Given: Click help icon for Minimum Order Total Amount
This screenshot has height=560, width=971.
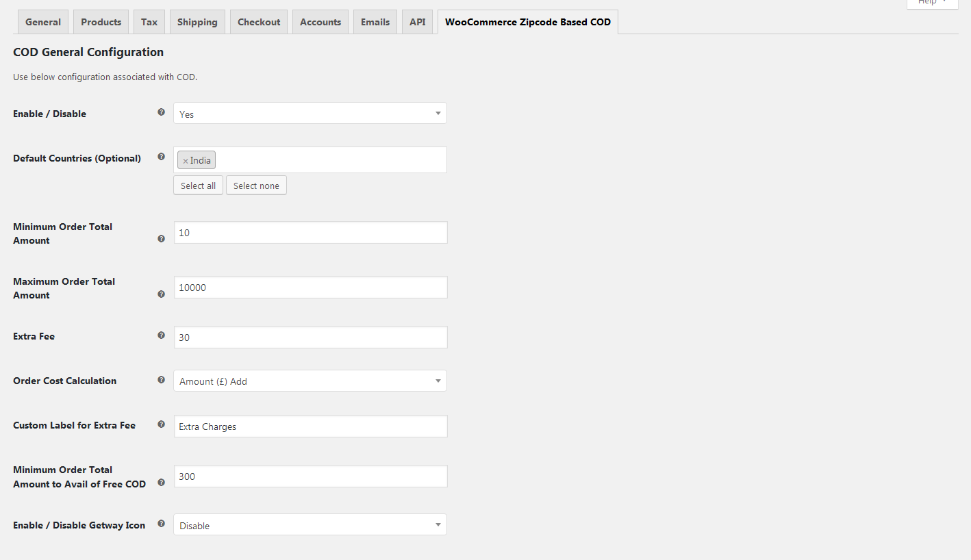Looking at the screenshot, I should point(162,239).
